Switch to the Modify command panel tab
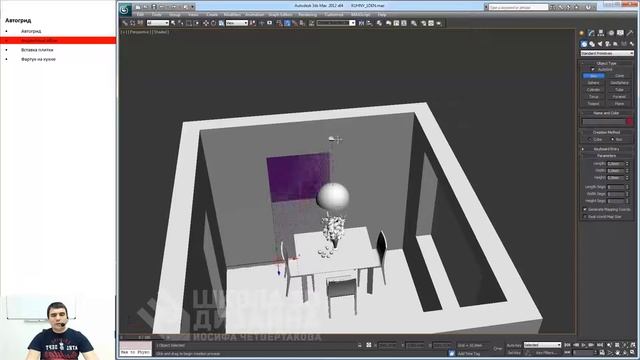Viewport: 640px width, 360px height. click(591, 33)
